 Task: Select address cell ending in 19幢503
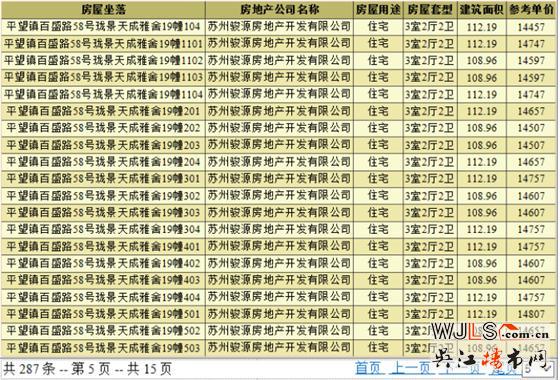tap(104, 348)
